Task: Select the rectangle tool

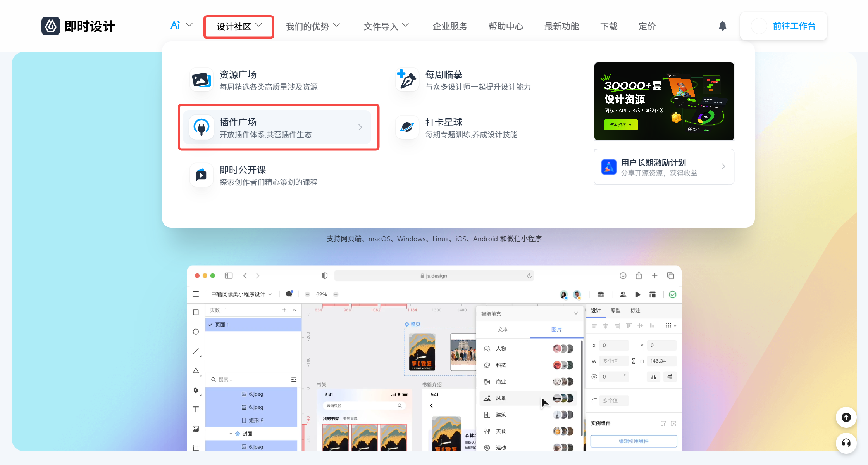Action: 196,313
